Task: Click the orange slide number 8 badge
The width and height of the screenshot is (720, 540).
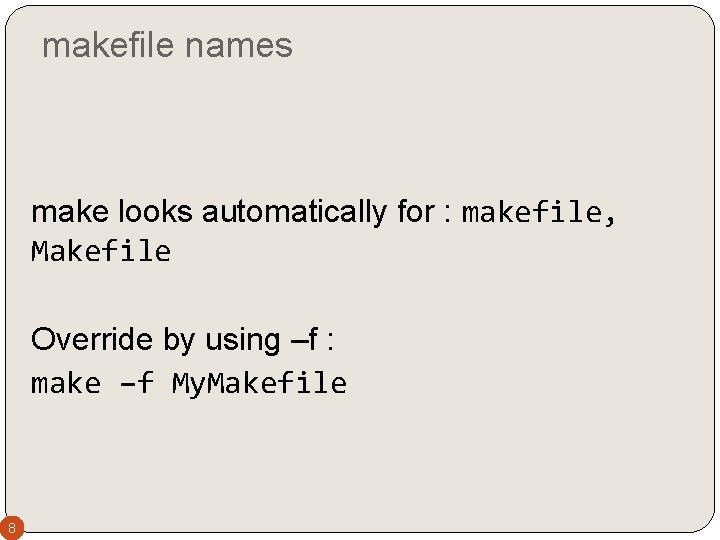Action: pyautogui.click(x=11, y=527)
